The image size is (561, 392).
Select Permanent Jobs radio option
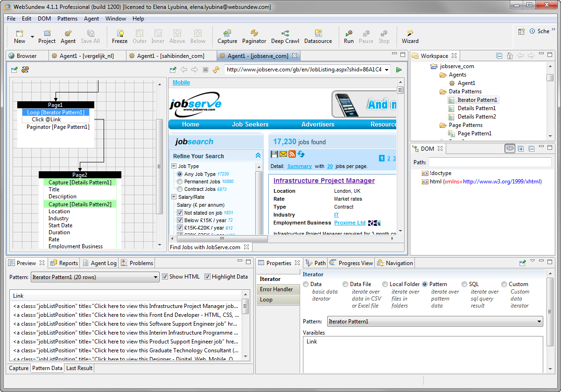(180, 182)
